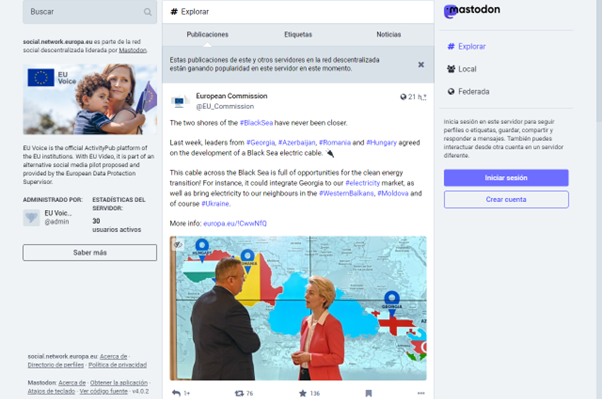Open the Explorar navigation item
The height and width of the screenshot is (399, 602).
point(466,46)
